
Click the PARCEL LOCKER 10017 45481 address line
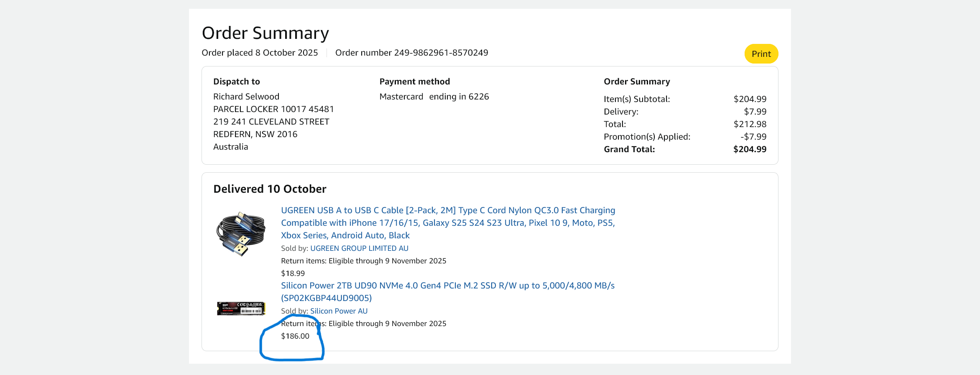coord(273,109)
